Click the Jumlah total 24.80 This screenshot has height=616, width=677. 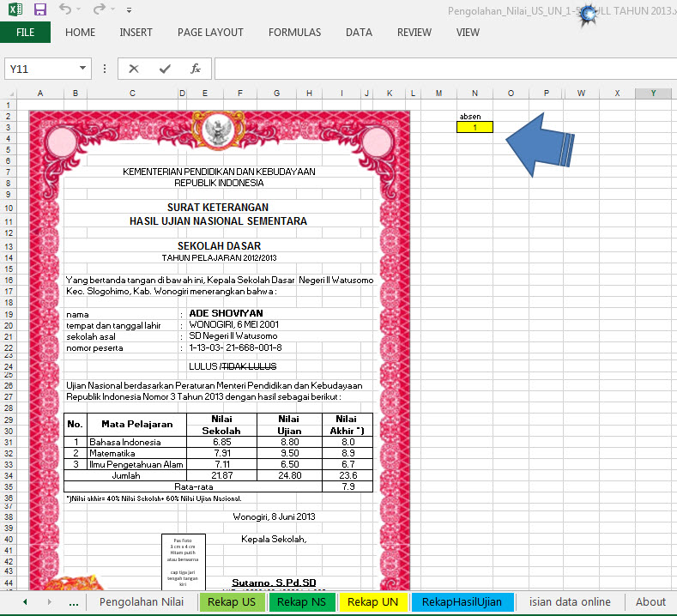(x=290, y=475)
